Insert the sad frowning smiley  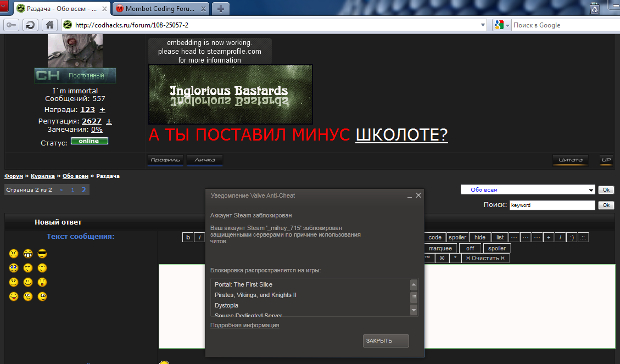[13, 282]
